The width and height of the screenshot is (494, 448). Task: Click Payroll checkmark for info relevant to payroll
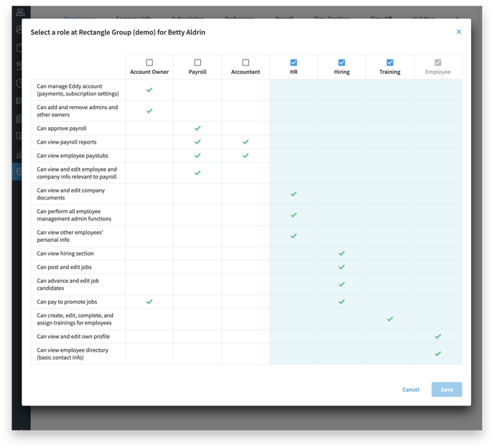197,172
